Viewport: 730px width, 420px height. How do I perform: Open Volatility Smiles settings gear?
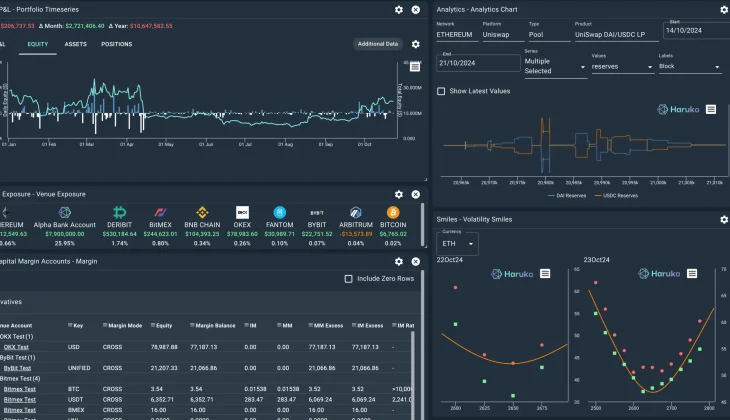[724, 219]
